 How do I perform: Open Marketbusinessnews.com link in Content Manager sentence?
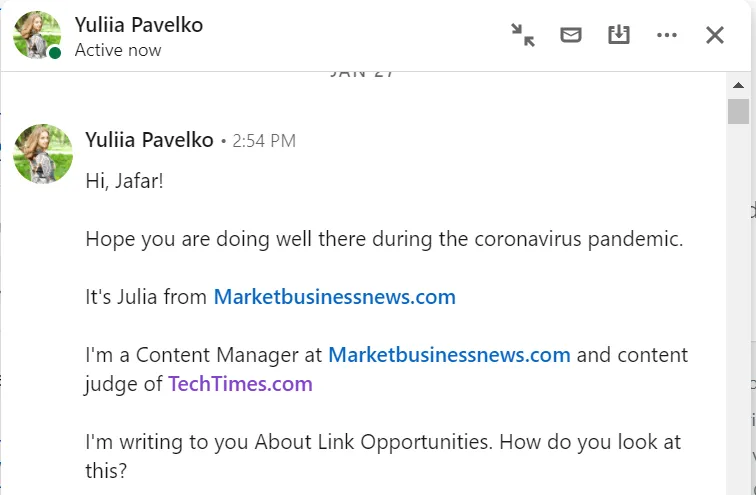click(x=449, y=354)
